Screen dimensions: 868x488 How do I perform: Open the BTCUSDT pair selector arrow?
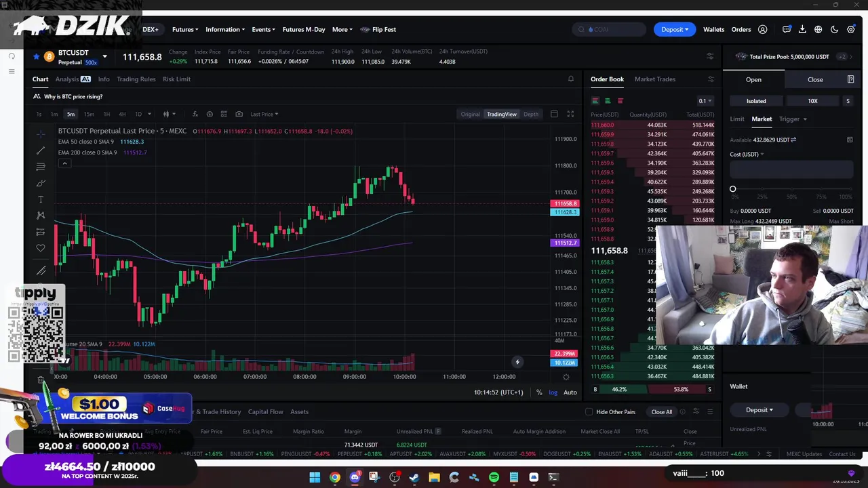click(x=104, y=57)
